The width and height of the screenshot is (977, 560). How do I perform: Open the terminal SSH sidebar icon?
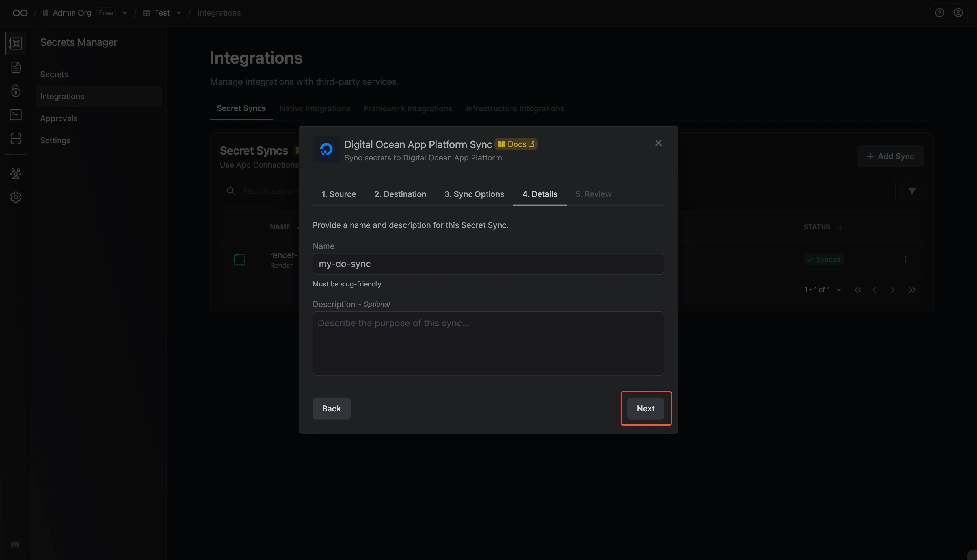16,115
